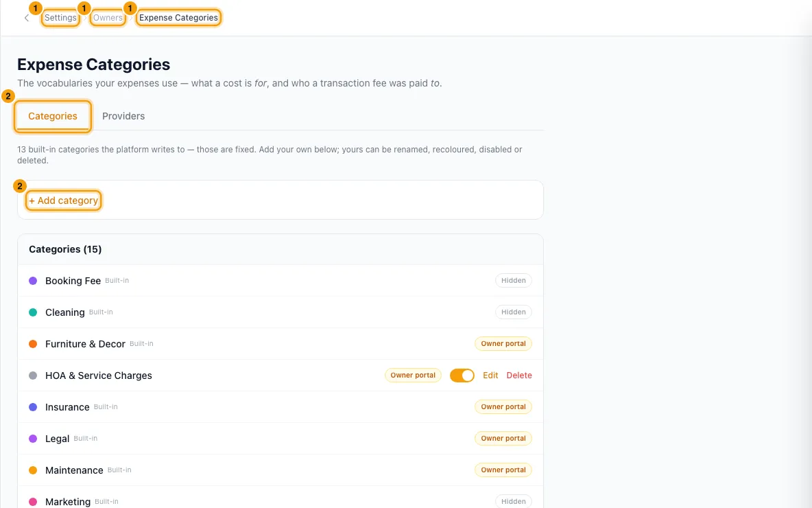Open the Settings breadcrumb link
The image size is (812, 508).
click(60, 18)
